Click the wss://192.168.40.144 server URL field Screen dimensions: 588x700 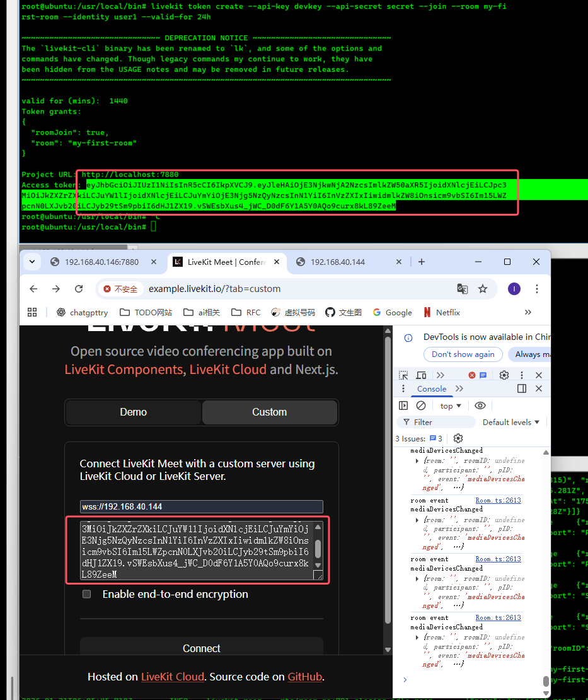coord(201,506)
